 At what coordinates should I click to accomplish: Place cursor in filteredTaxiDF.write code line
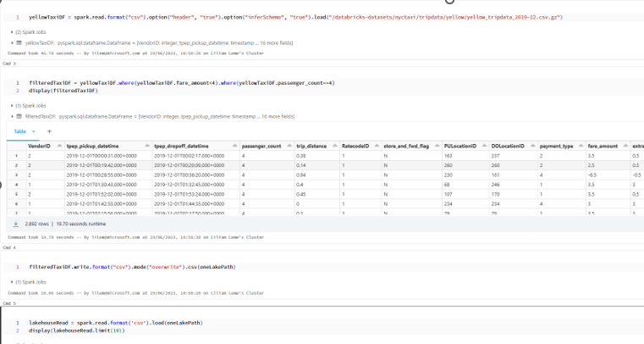click(x=132, y=267)
